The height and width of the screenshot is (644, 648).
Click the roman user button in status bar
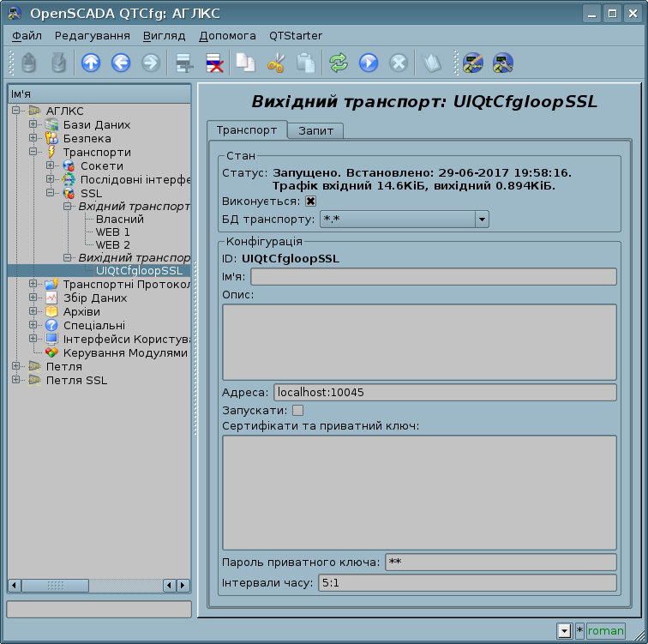[x=605, y=630]
